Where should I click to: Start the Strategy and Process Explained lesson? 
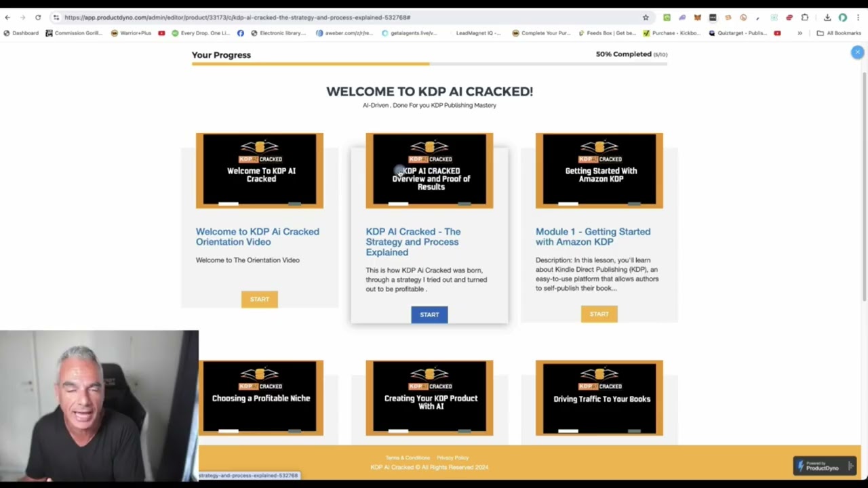[429, 314]
